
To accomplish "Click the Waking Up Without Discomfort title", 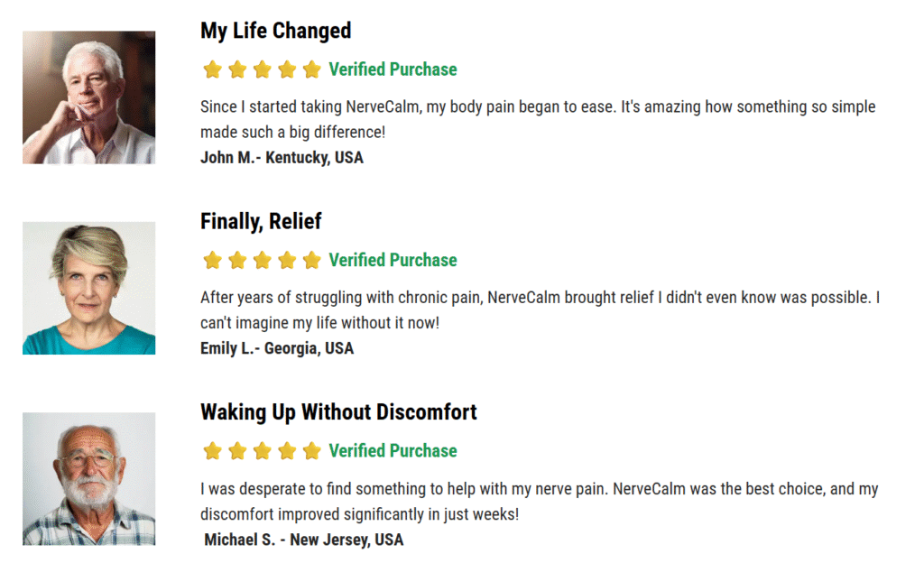I will pos(339,412).
